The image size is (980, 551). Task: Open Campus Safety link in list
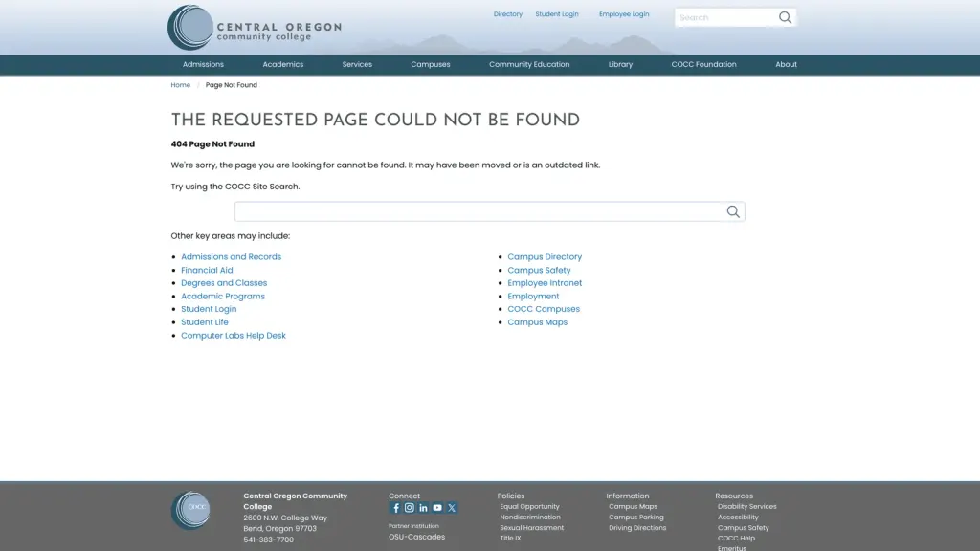pos(539,270)
